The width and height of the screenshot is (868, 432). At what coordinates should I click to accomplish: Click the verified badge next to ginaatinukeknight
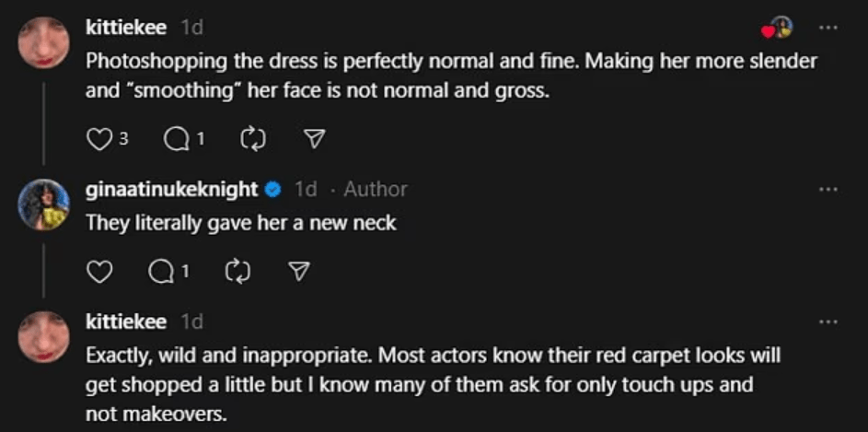point(273,189)
